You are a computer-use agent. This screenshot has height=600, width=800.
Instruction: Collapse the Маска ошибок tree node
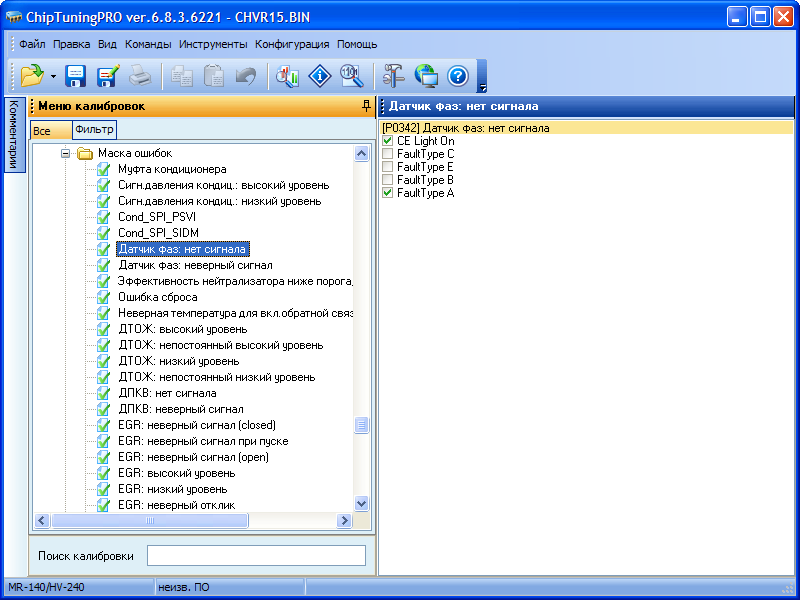66,154
